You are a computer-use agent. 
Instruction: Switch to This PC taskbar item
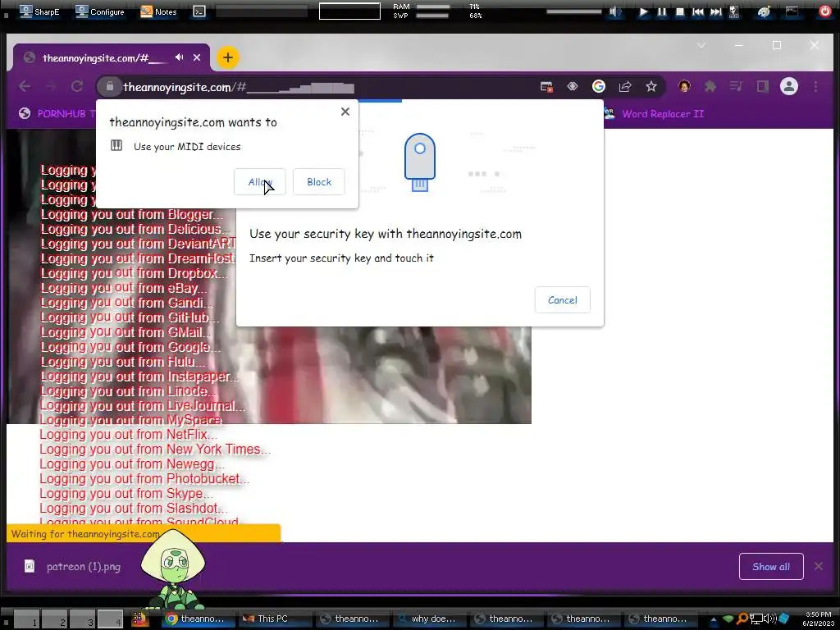click(x=274, y=619)
